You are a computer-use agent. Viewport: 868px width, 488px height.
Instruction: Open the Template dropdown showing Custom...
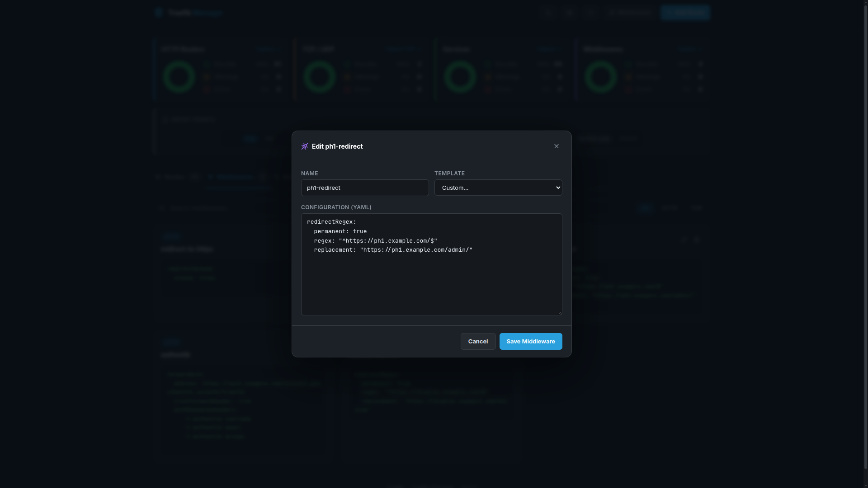(x=498, y=187)
